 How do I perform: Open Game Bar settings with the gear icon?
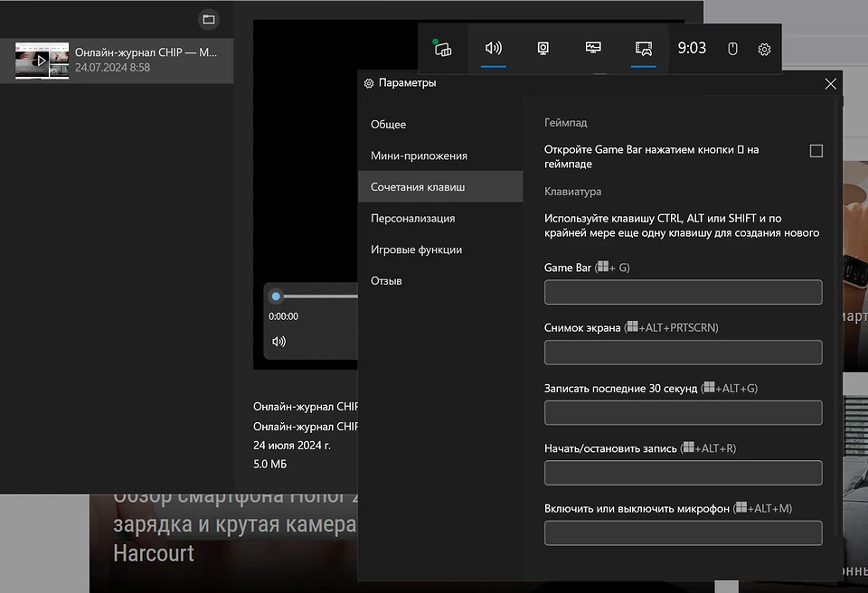(764, 49)
